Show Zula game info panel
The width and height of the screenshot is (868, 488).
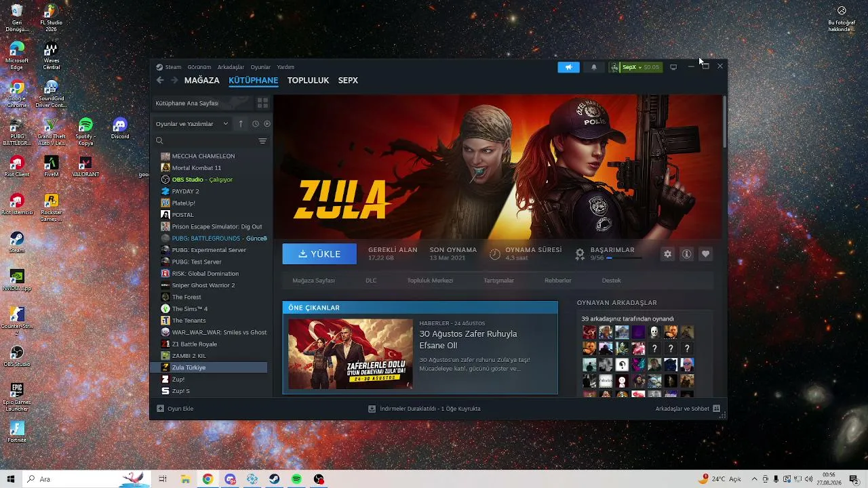point(687,253)
